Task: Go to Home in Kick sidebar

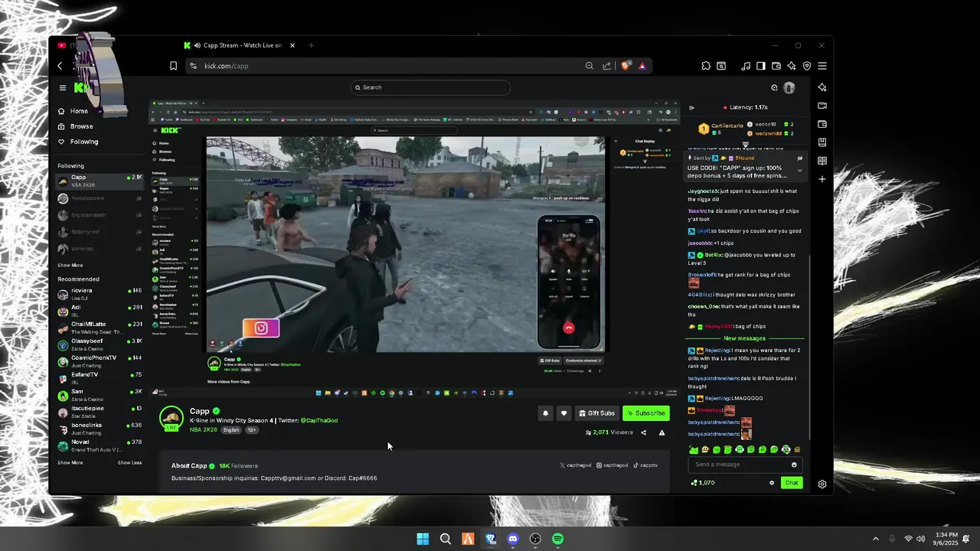Action: [73, 111]
